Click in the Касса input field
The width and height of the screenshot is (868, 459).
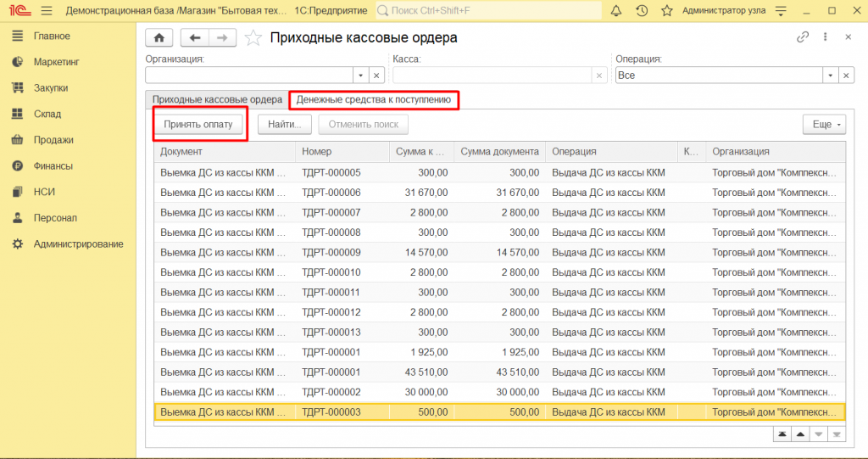(490, 76)
